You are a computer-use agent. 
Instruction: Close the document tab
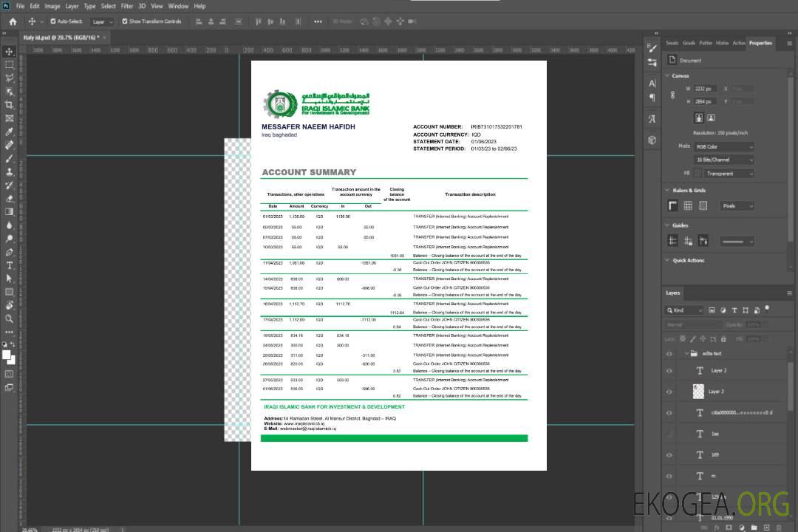[104, 38]
